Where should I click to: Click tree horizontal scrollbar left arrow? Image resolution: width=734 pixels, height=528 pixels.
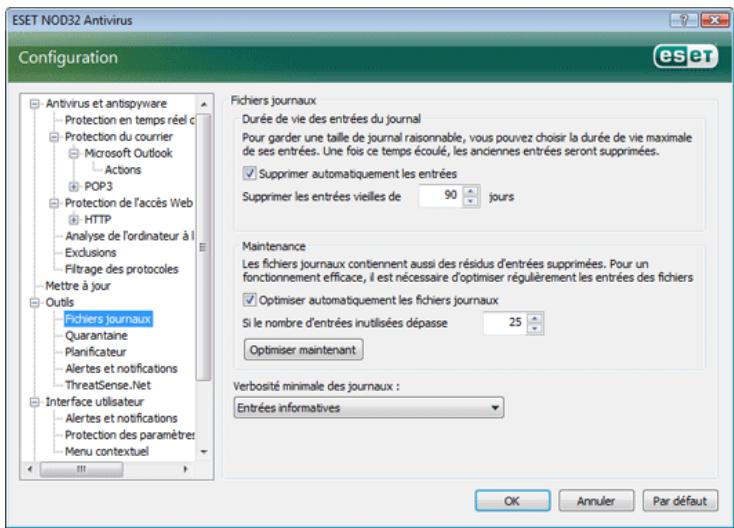[x=30, y=469]
